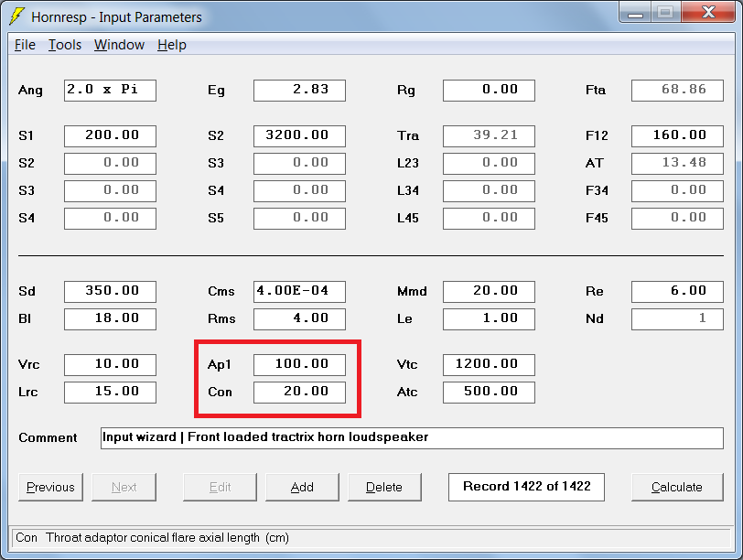
Task: Add a new record with Add button
Action: tap(302, 487)
